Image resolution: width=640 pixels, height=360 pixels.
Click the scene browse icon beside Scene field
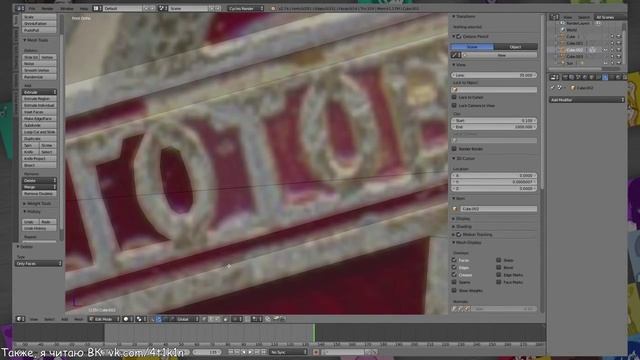162,8
